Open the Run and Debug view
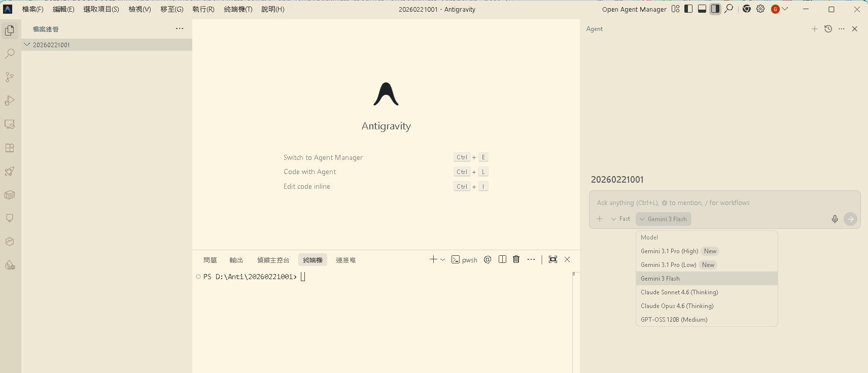The height and width of the screenshot is (373, 868). click(x=10, y=100)
